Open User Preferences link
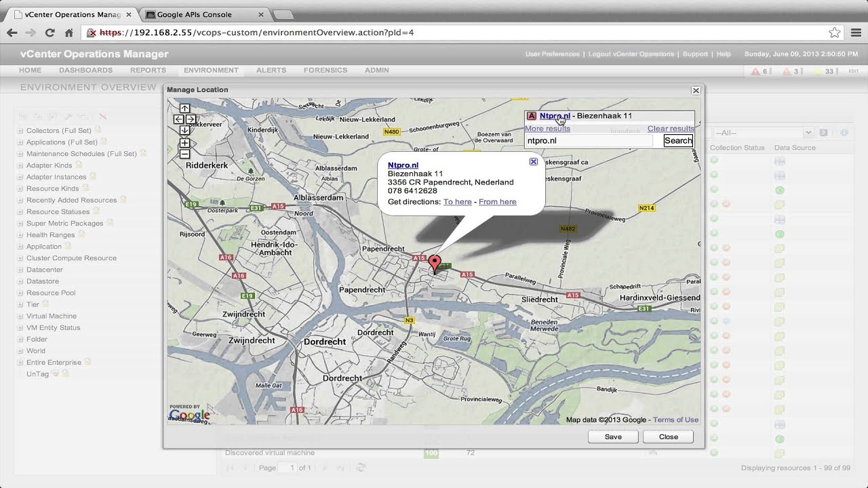 tap(553, 54)
